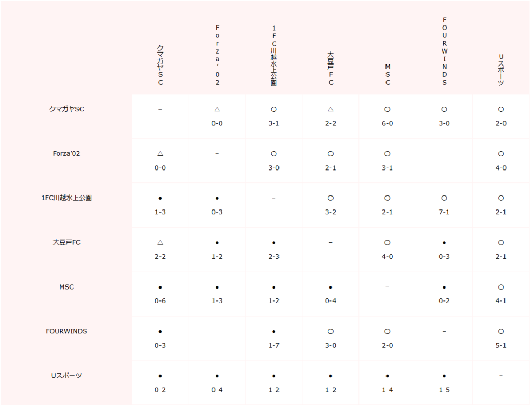
Task: Click the MSC row header
Action: [x=66, y=287]
